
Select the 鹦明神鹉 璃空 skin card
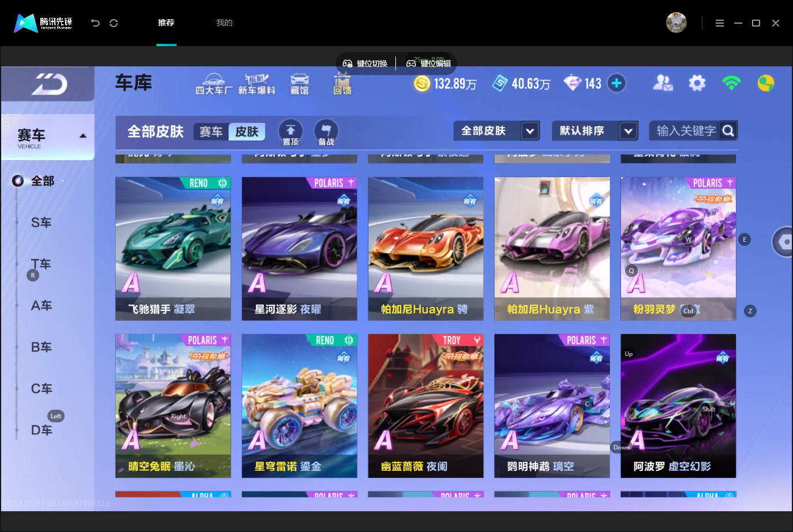click(552, 406)
